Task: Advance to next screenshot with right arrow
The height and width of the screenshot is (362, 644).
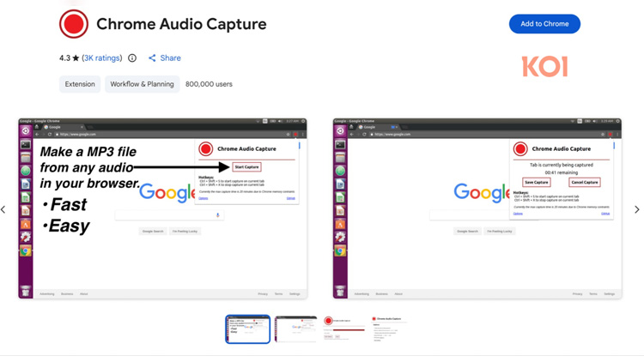Action: click(x=636, y=209)
